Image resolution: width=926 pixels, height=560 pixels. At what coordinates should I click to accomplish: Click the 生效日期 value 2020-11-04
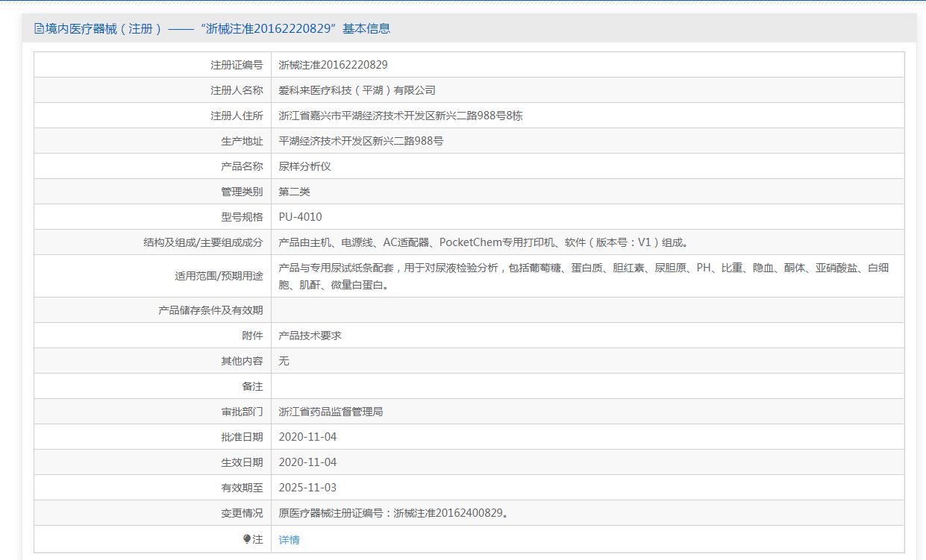coord(307,462)
